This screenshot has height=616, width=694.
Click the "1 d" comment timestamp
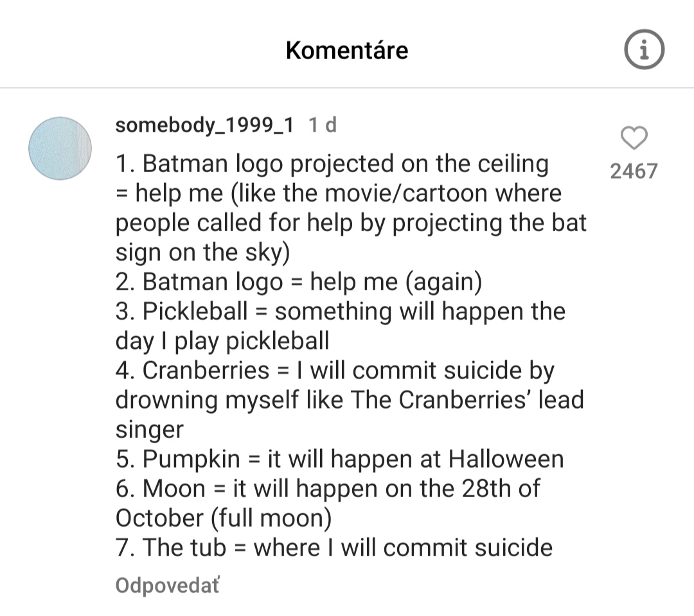pos(323,125)
